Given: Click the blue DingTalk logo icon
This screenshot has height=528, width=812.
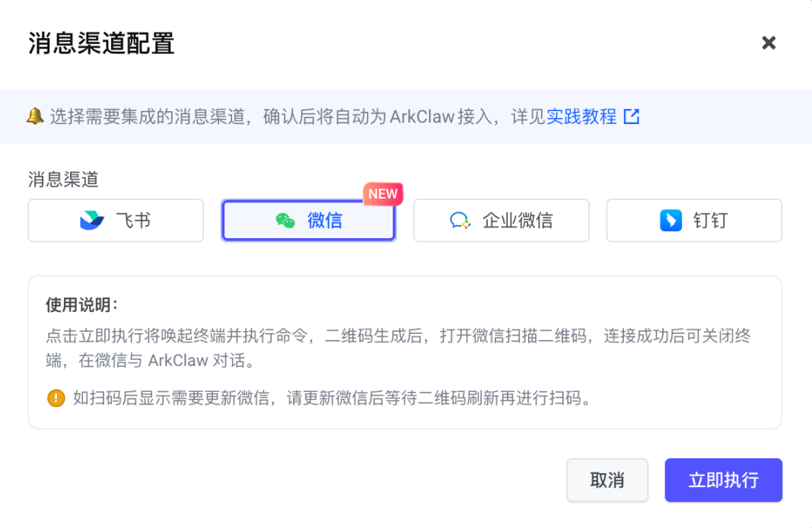Looking at the screenshot, I should (670, 221).
